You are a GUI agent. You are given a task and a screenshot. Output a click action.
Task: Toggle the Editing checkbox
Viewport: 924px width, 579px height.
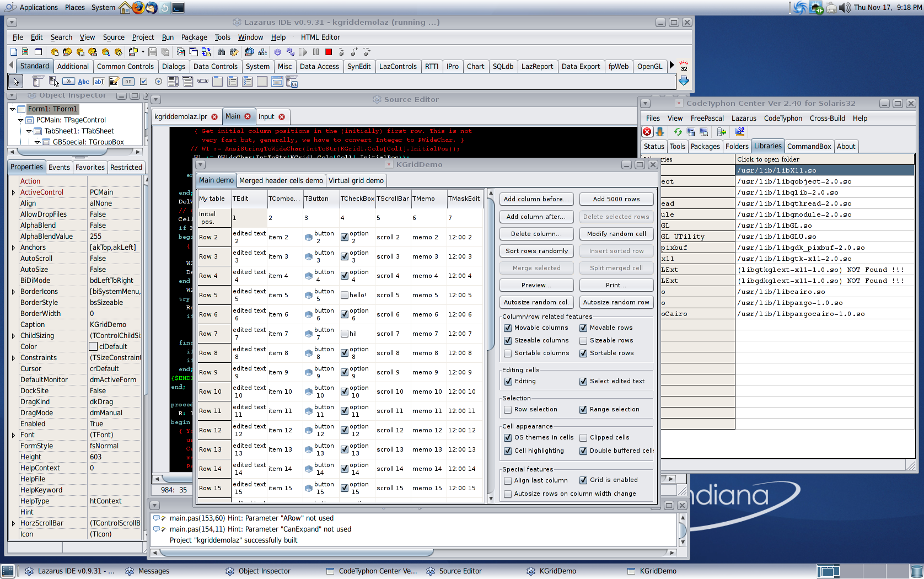(508, 381)
